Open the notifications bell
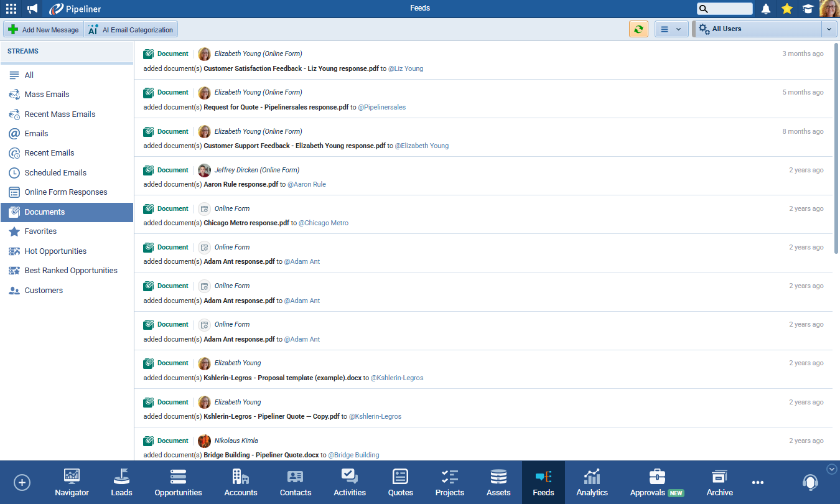Viewport: 840px width, 504px height. click(x=766, y=9)
